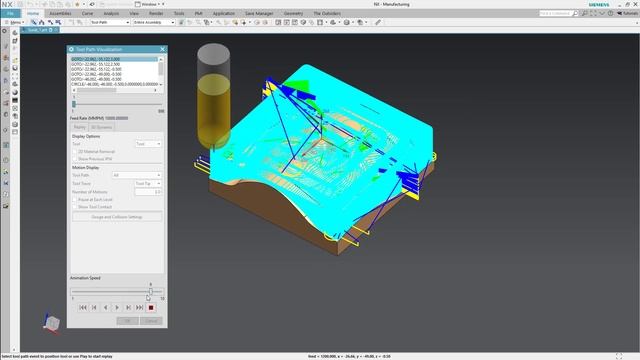
Task: Click the motion list's scroll-down arrow
Action: [x=161, y=84]
